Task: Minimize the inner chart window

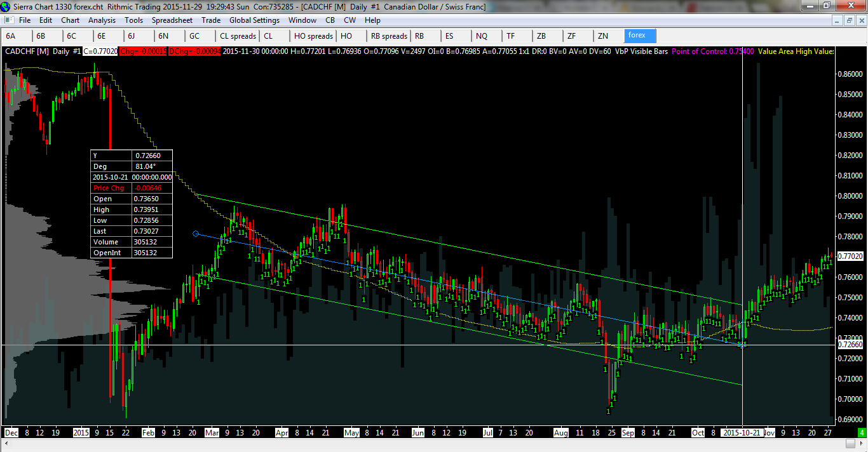Action: click(838, 20)
